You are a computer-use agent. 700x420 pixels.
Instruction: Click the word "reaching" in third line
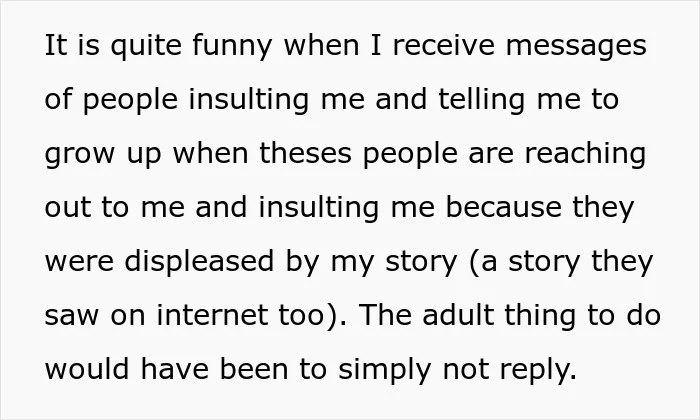[x=585, y=154]
